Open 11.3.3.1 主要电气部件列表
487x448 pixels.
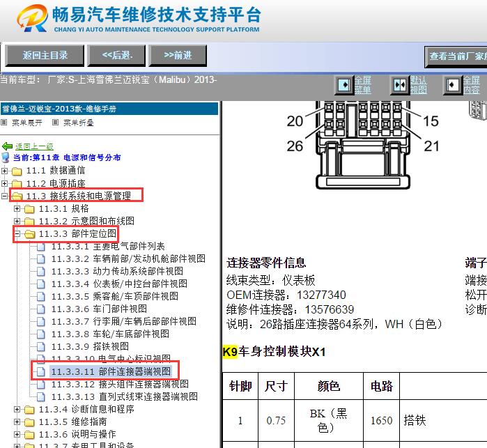(x=108, y=247)
